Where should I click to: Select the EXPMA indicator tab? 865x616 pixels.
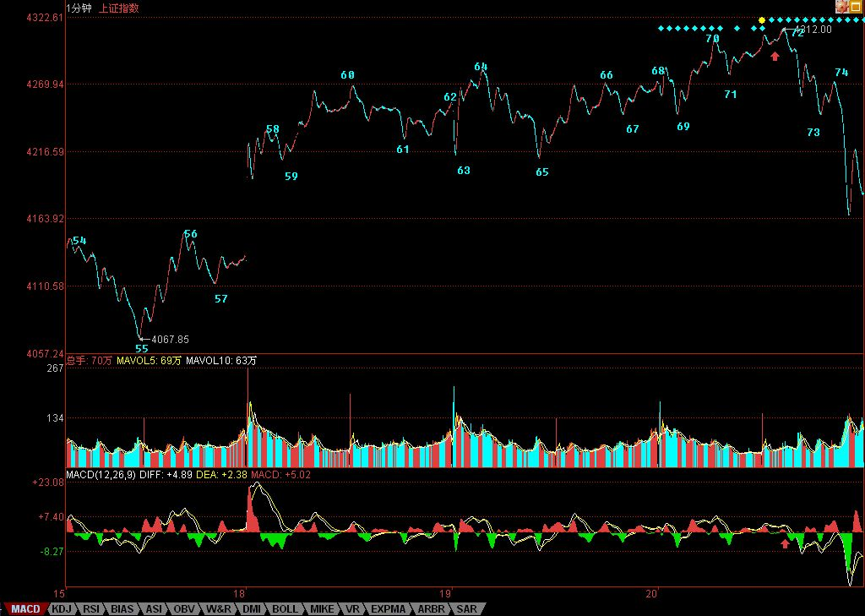coord(388,608)
